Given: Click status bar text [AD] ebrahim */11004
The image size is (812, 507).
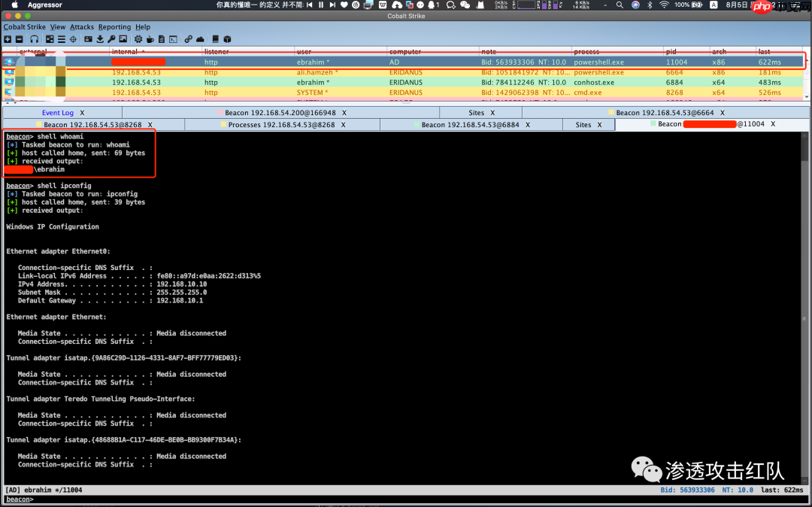Looking at the screenshot, I should click(x=44, y=490).
